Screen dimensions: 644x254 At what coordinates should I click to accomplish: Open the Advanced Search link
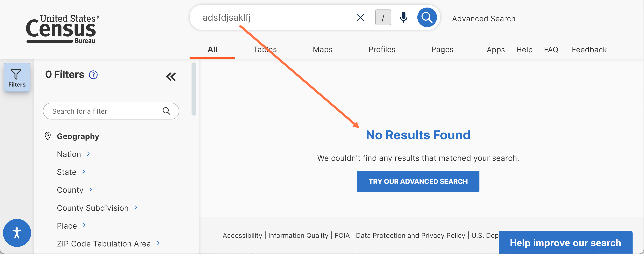[484, 19]
